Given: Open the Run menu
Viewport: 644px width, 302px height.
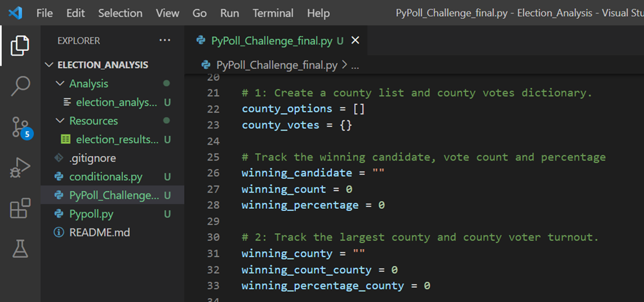Looking at the screenshot, I should [230, 13].
